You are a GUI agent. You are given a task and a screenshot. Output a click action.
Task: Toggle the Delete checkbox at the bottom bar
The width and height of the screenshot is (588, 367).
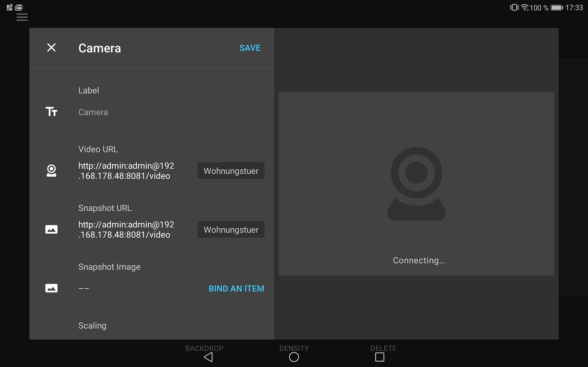[379, 358]
